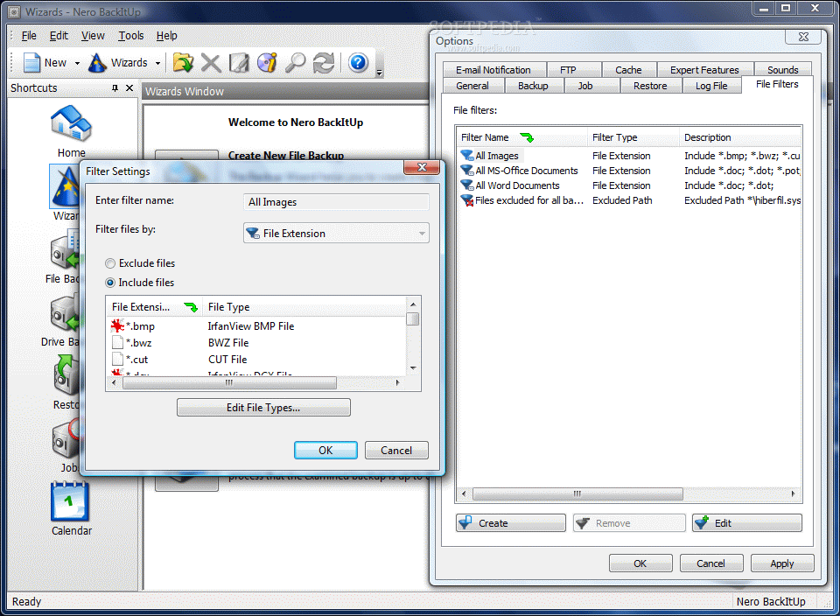This screenshot has width=840, height=616.
Task: Open Restore shortcut icon in sidebar
Action: point(66,375)
